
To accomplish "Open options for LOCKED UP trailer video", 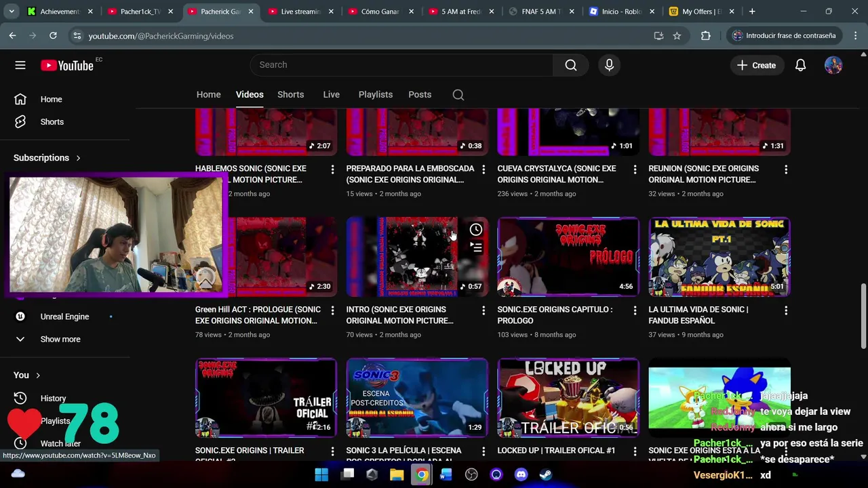I will [635, 451].
